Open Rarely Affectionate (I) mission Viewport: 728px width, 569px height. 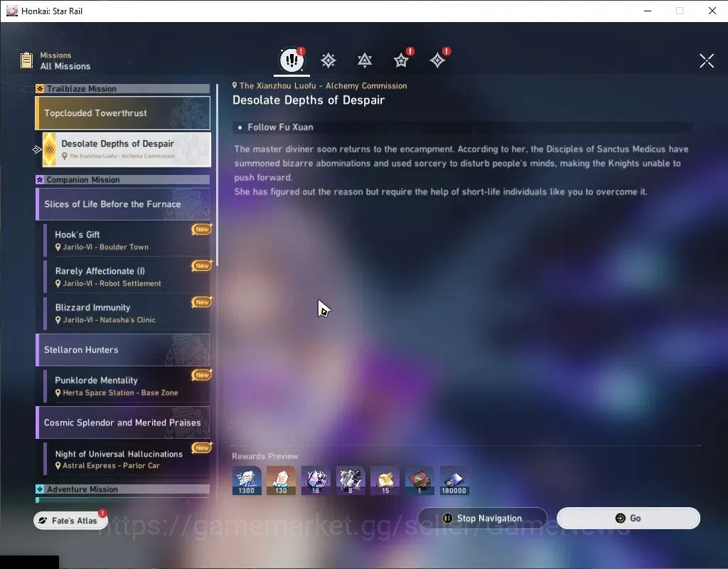coord(127,277)
